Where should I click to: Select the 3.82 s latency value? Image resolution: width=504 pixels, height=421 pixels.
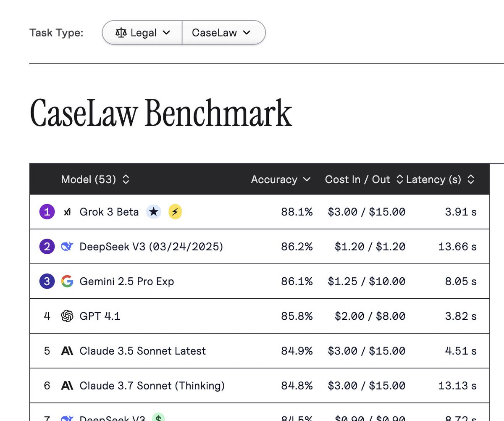[461, 316]
